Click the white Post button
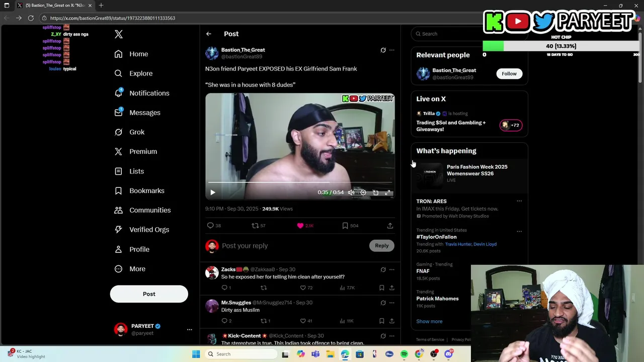Image resolution: width=644 pixels, height=362 pixels. [149, 294]
